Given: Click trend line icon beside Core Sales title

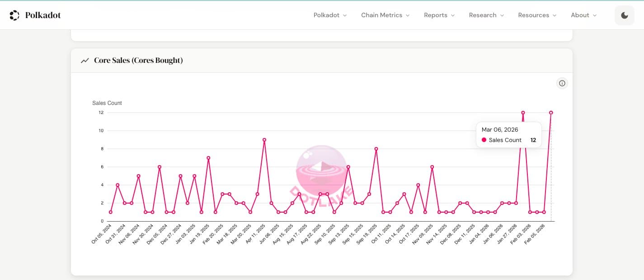Looking at the screenshot, I should tap(85, 61).
